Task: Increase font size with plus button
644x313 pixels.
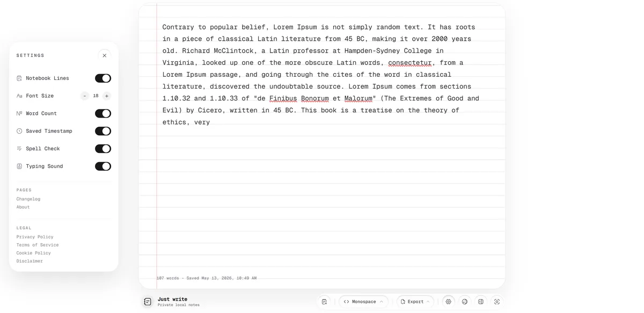Action: [107, 96]
